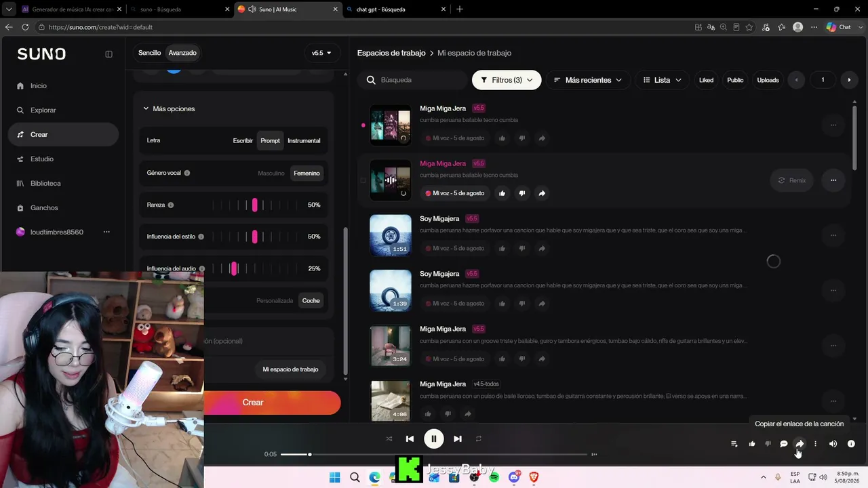Adjust the Rareza slider
Screen dimensions: 868x488
tap(254, 205)
